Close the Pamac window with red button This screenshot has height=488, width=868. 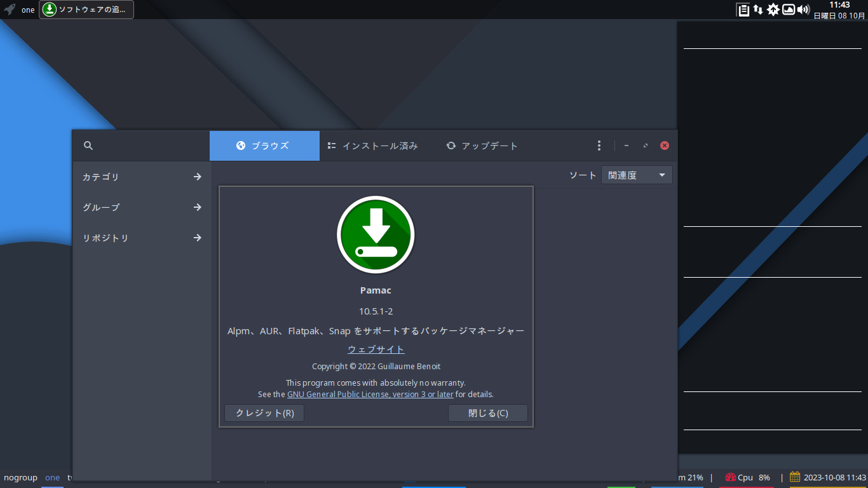[x=665, y=146]
